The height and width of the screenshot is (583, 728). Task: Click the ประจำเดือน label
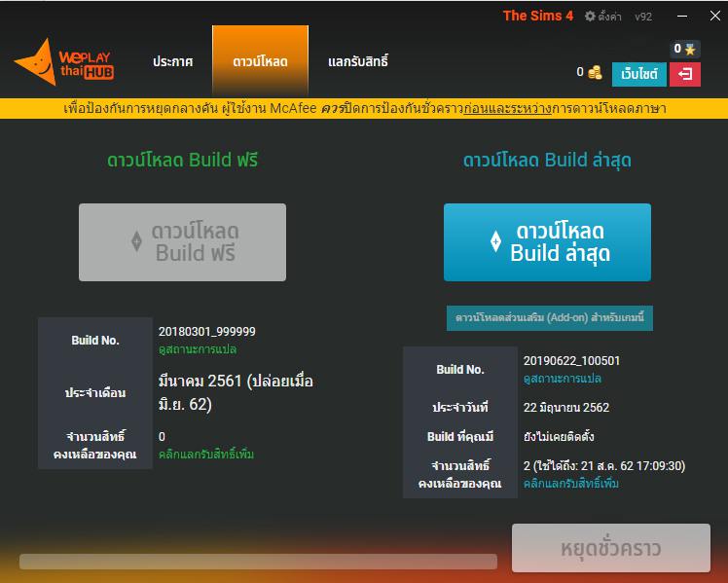tap(95, 392)
